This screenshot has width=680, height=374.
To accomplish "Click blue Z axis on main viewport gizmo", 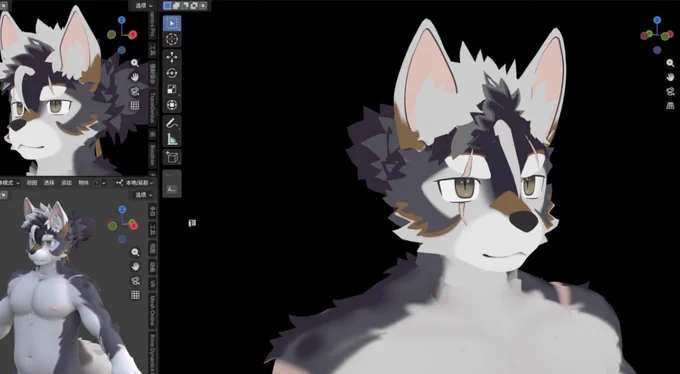I will pyautogui.click(x=657, y=20).
